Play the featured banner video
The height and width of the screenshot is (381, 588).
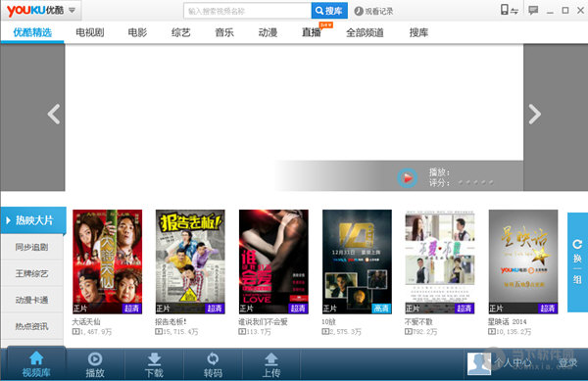pos(408,178)
